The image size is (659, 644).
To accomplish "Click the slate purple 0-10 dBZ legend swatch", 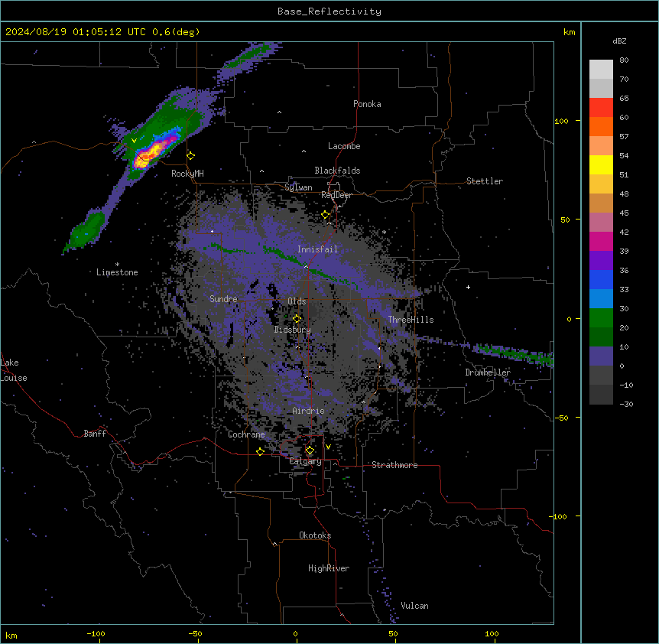I will [601, 356].
